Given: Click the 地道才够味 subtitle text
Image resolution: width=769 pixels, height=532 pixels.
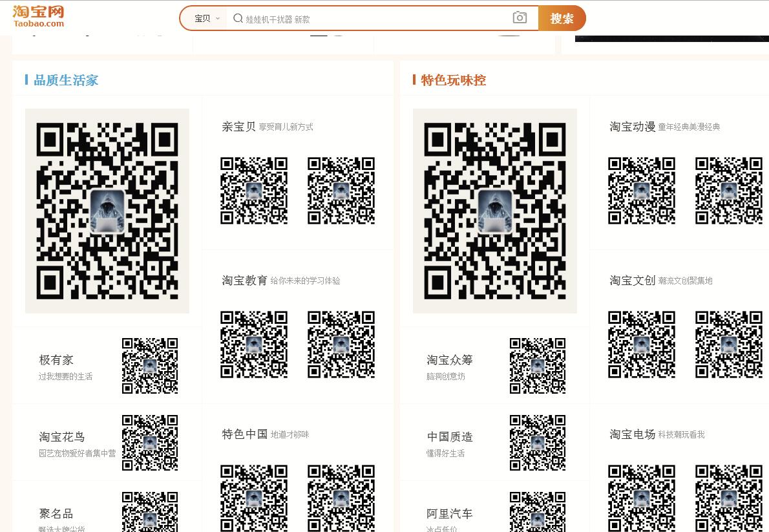Looking at the screenshot, I should (290, 435).
